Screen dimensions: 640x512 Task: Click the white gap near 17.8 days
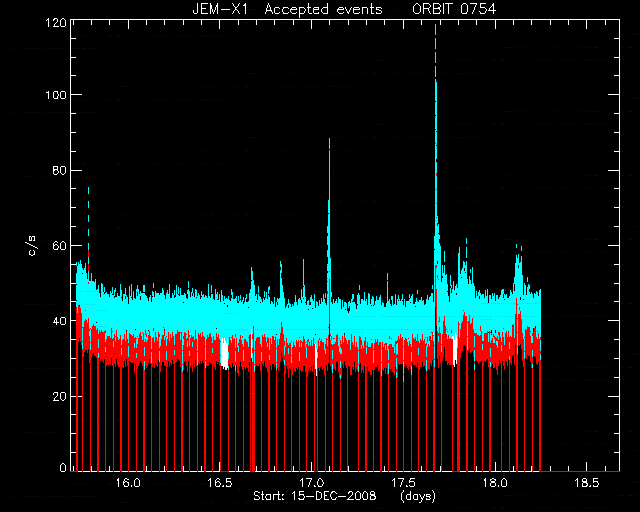(x=455, y=350)
